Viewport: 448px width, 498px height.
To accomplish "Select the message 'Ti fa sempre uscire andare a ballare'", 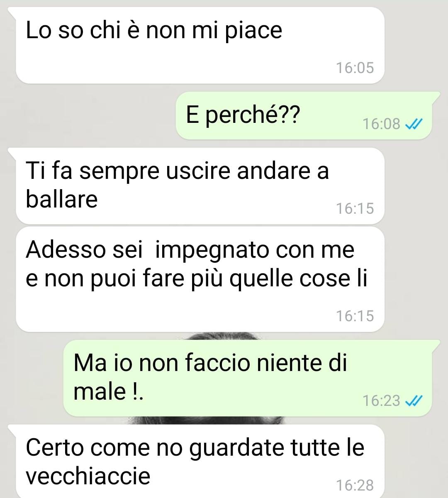I will pos(200,186).
